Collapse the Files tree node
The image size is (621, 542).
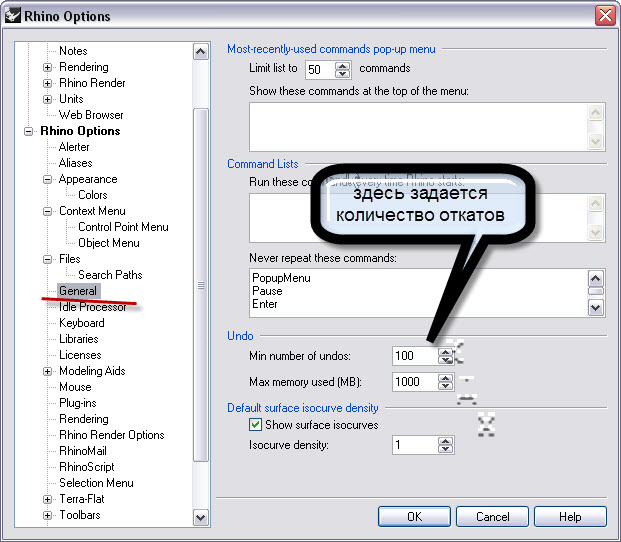pyautogui.click(x=48, y=259)
